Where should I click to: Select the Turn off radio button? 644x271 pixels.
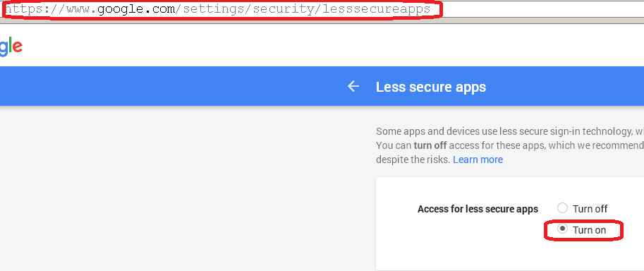562,207
